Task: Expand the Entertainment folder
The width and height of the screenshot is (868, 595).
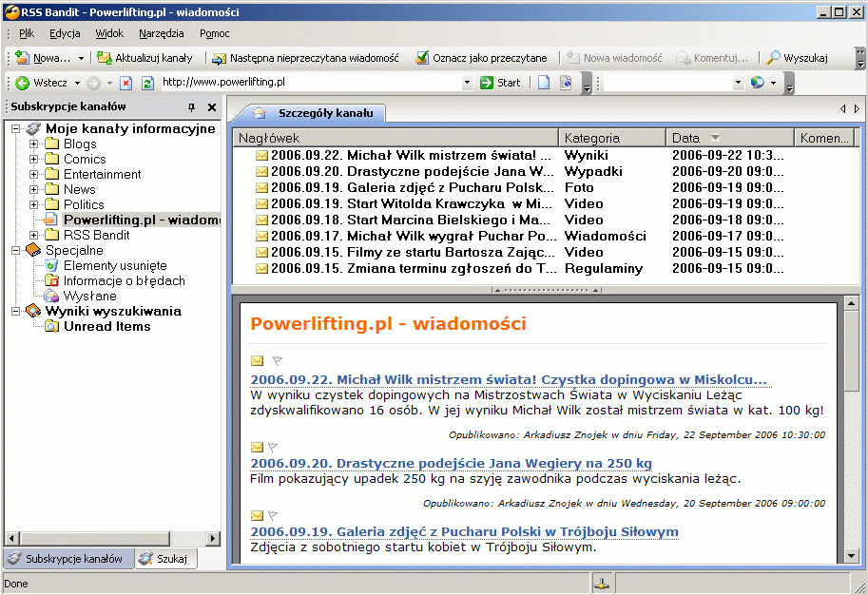Action: tap(34, 174)
